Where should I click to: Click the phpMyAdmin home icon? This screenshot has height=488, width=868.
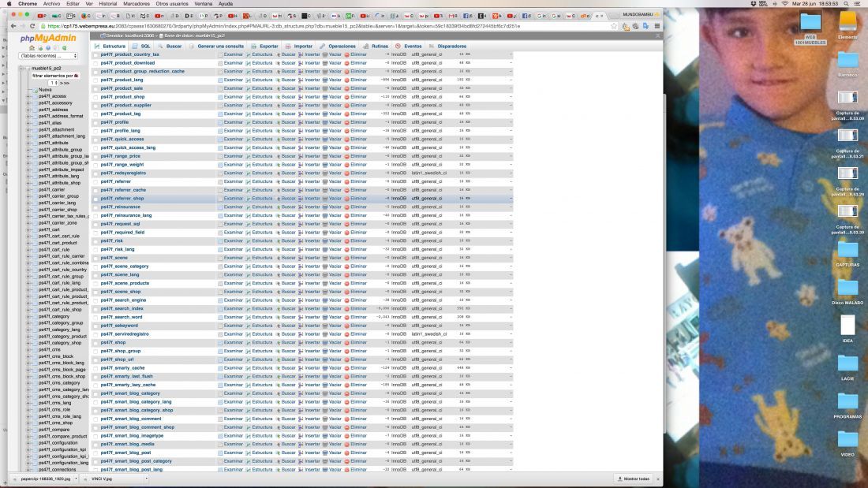32,47
